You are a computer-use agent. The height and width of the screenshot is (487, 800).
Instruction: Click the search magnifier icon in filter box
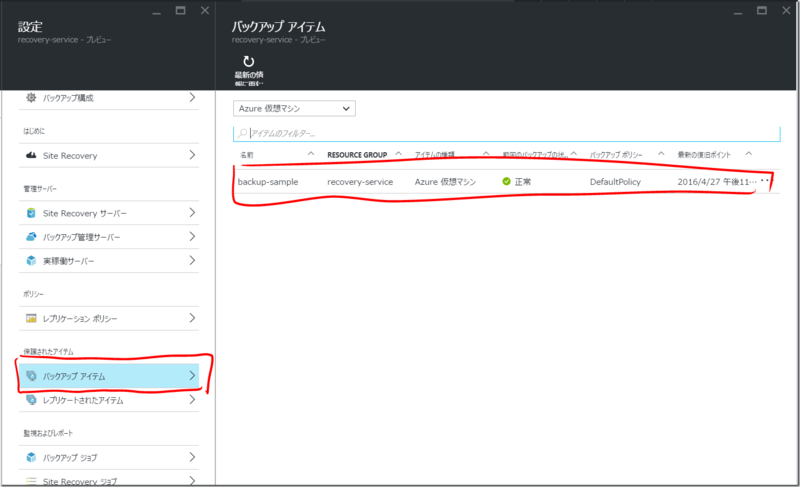pyautogui.click(x=243, y=133)
